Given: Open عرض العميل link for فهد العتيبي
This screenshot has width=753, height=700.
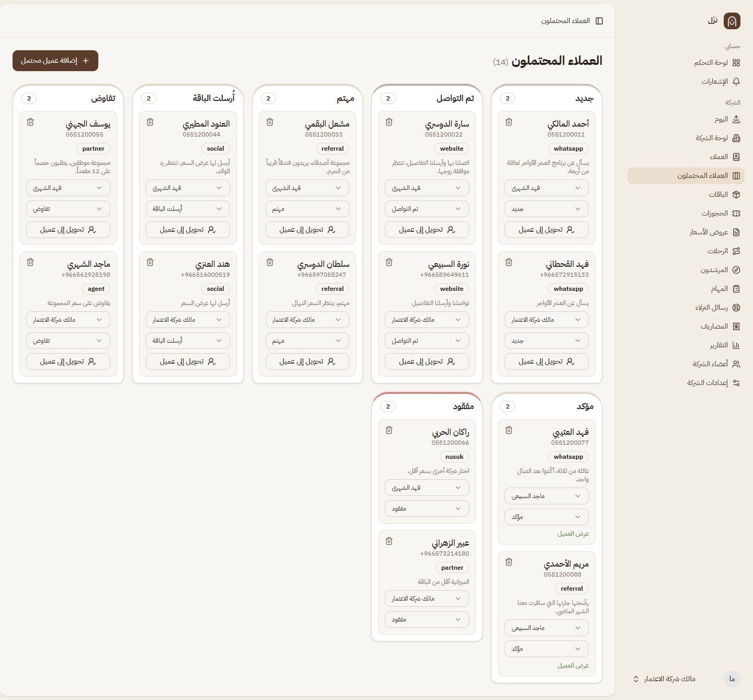Looking at the screenshot, I should click(573, 534).
